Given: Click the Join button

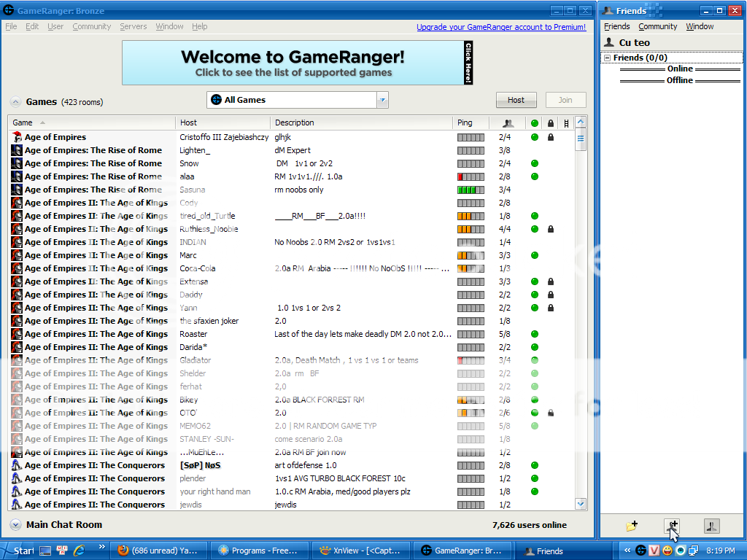Looking at the screenshot, I should click(x=565, y=100).
